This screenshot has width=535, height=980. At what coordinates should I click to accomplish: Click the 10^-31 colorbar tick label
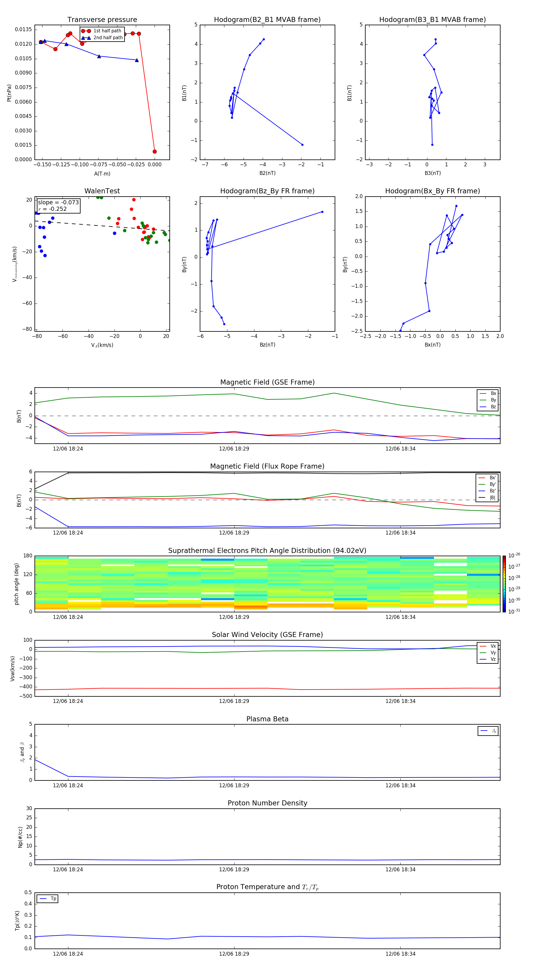click(x=514, y=611)
